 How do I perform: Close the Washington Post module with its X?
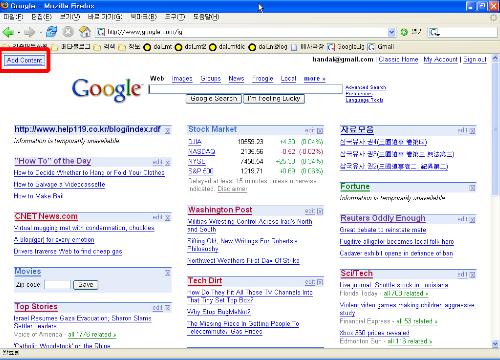(x=320, y=211)
